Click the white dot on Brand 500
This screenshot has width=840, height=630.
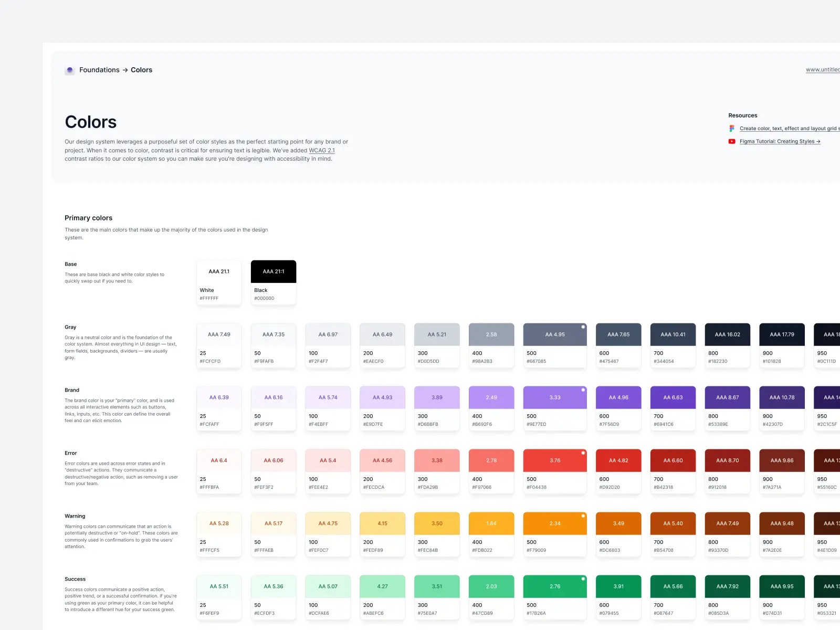(x=583, y=390)
